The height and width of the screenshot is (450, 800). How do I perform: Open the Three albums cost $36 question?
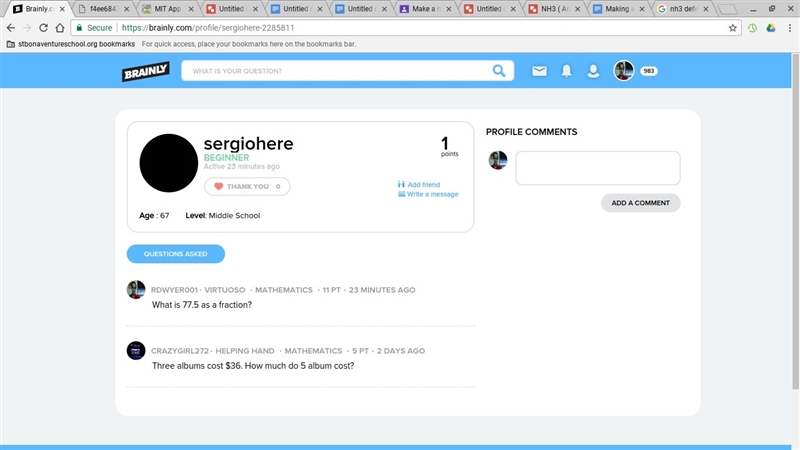click(x=253, y=366)
